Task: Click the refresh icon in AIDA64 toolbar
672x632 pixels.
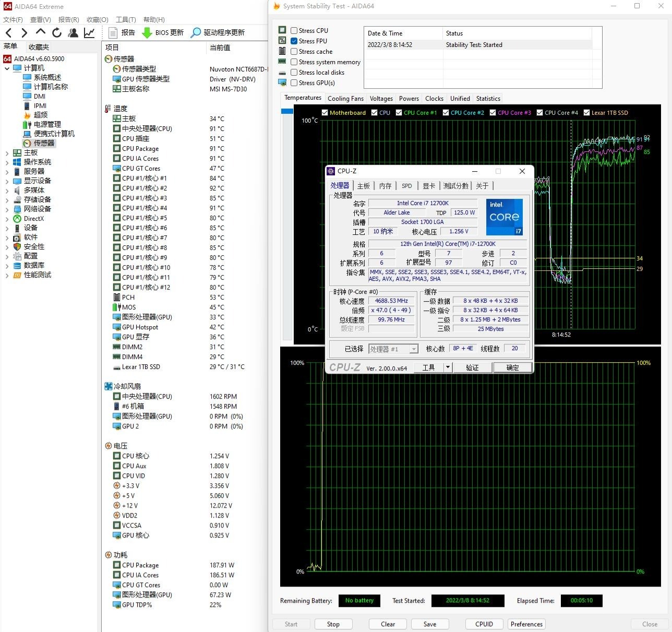Action: pos(57,33)
